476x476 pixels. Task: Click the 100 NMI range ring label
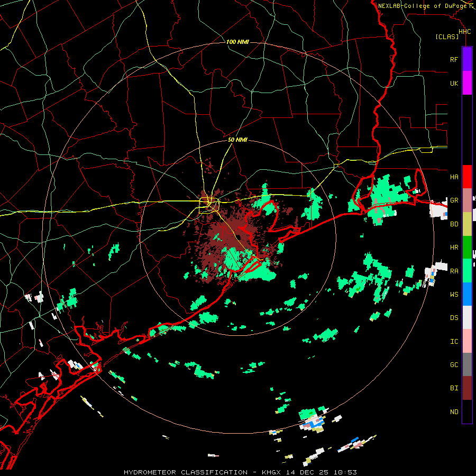pyautogui.click(x=237, y=42)
